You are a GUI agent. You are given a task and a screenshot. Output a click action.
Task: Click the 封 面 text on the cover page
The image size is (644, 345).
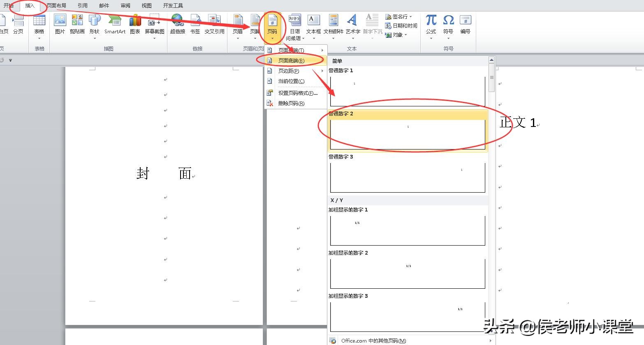(x=164, y=174)
